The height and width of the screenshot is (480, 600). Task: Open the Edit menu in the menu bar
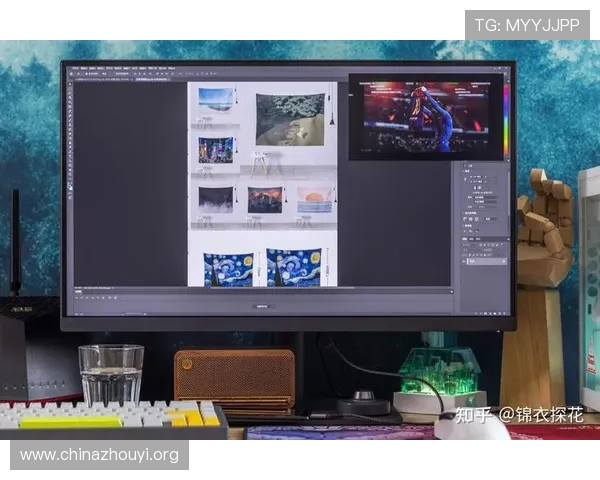click(x=85, y=67)
